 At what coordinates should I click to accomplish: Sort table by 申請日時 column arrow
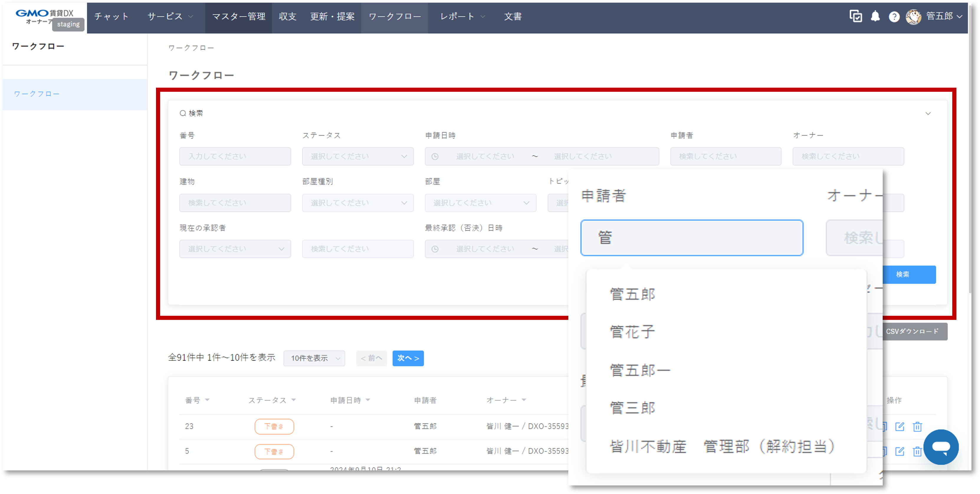[368, 400]
